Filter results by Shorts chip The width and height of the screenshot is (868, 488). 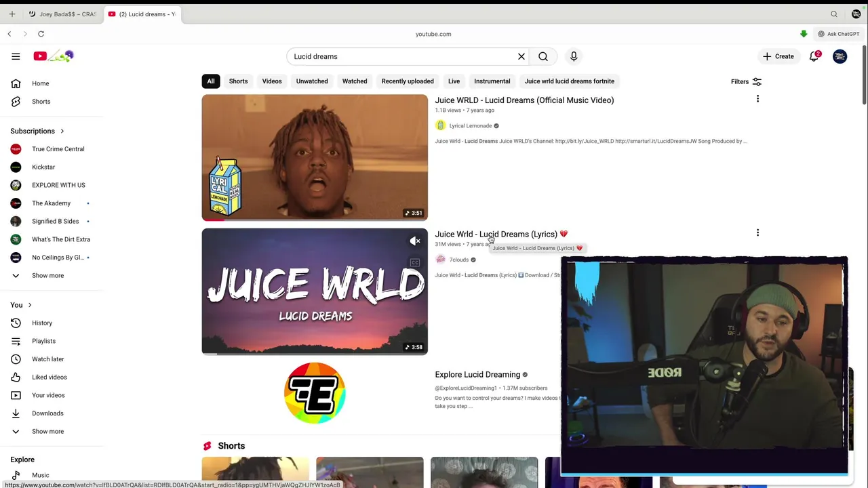[x=238, y=81]
